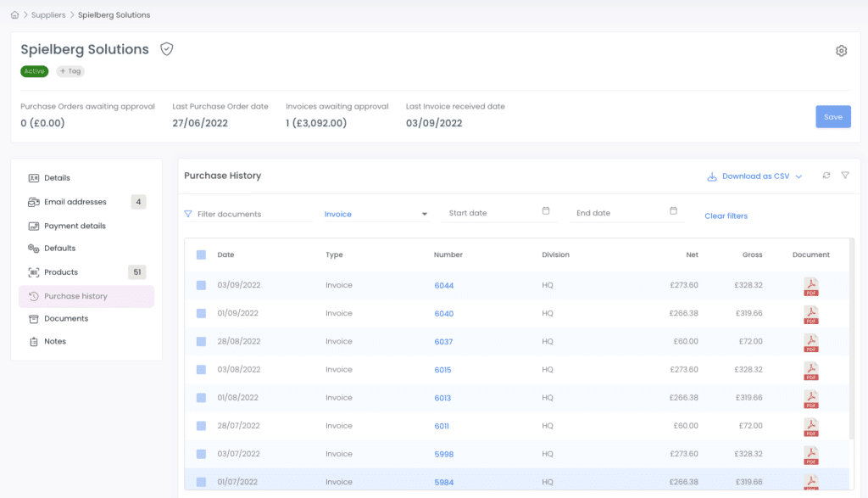
Task: Expand the Download as CSV chevron
Action: [x=798, y=176]
